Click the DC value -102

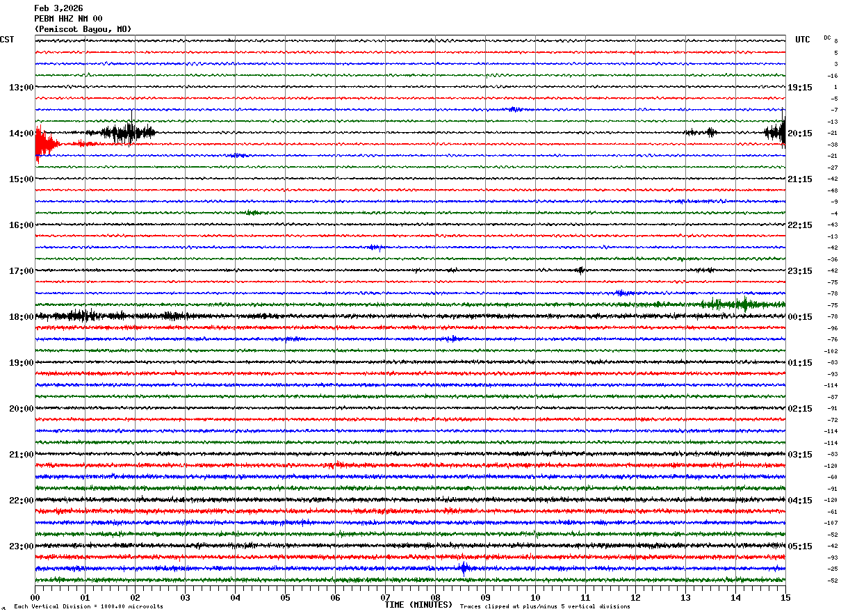pos(831,351)
